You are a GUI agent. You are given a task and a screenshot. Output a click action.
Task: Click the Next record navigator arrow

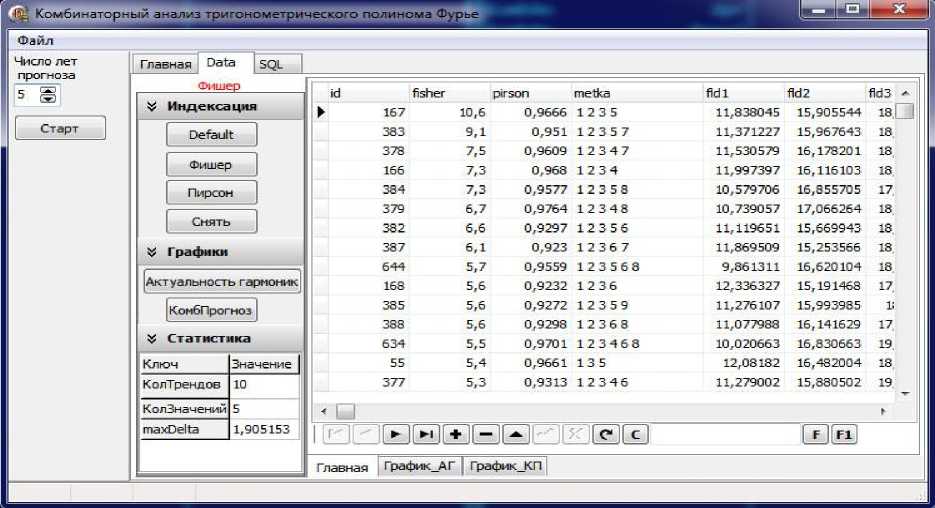[x=396, y=434]
